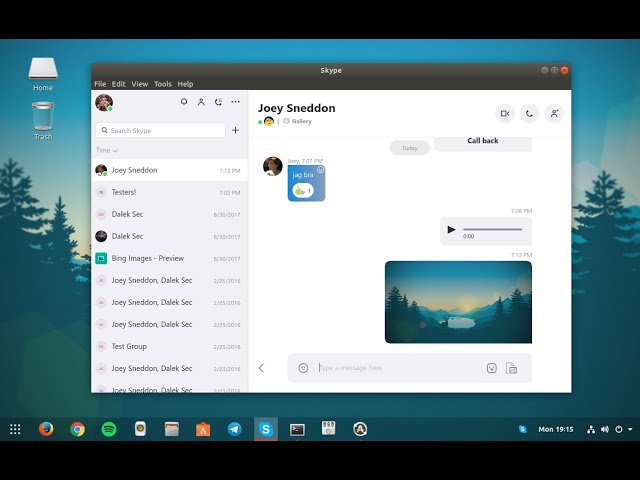Expand the system menu arrow in tray
Screen dimensions: 640x480
tap(630, 429)
